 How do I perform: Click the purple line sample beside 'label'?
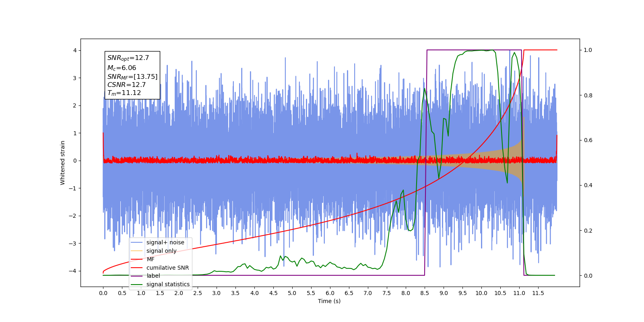(x=137, y=276)
